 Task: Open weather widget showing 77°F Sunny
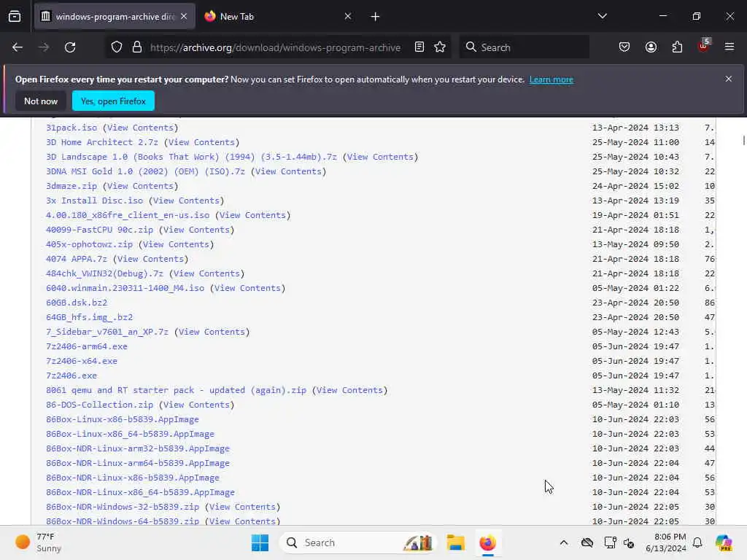(39, 542)
